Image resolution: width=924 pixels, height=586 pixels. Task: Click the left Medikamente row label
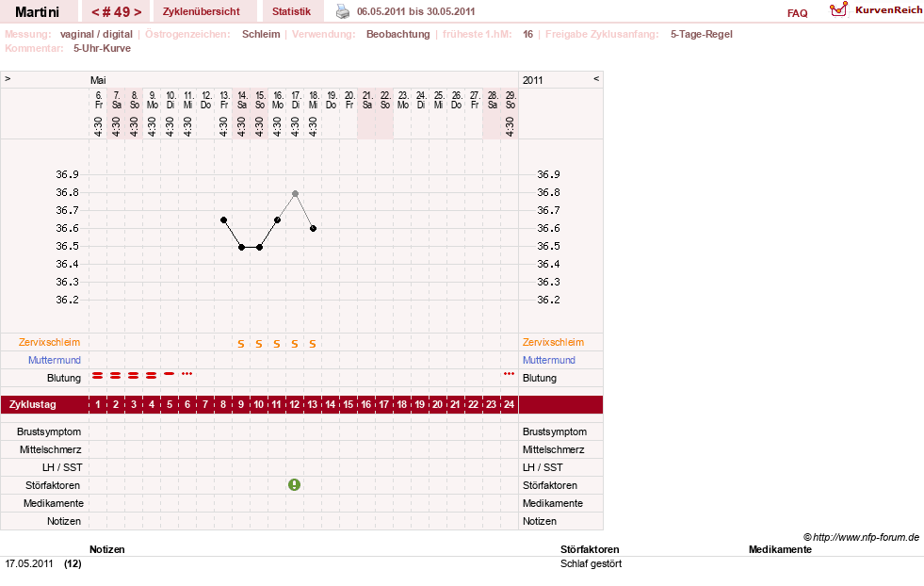pyautogui.click(x=54, y=503)
